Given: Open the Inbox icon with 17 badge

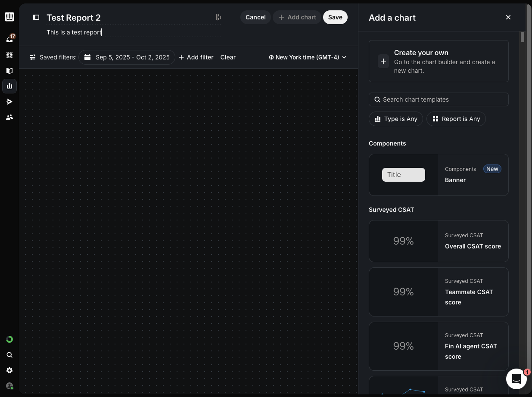Looking at the screenshot, I should click(x=9, y=39).
